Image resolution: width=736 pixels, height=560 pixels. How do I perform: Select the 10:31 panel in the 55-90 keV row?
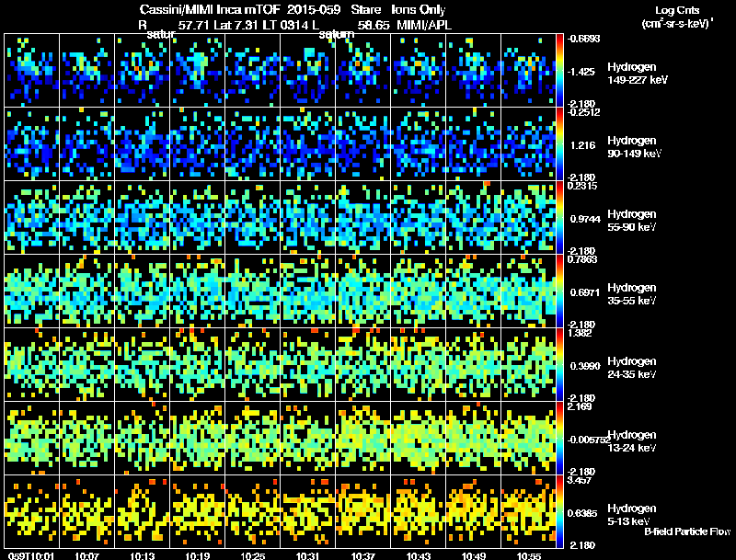pyautogui.click(x=308, y=217)
